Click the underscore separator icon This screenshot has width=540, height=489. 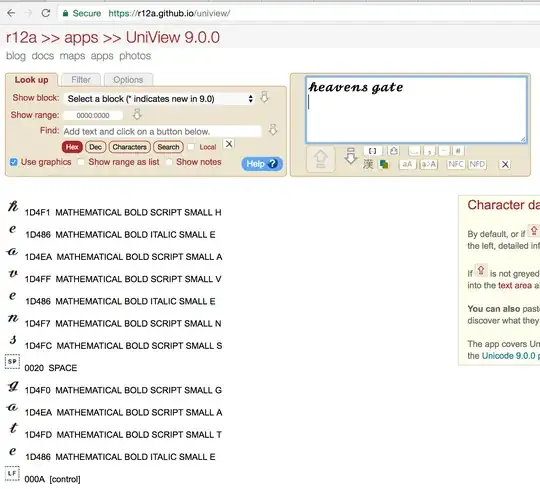414,151
